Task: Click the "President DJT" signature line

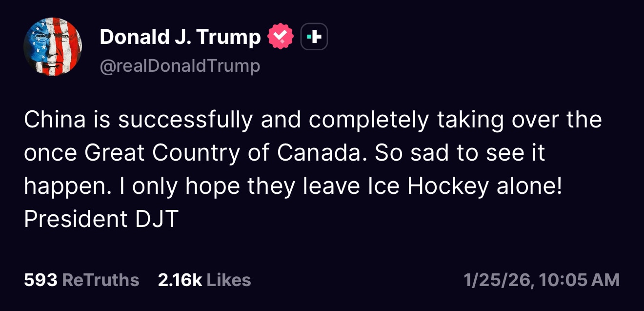Action: [101, 220]
